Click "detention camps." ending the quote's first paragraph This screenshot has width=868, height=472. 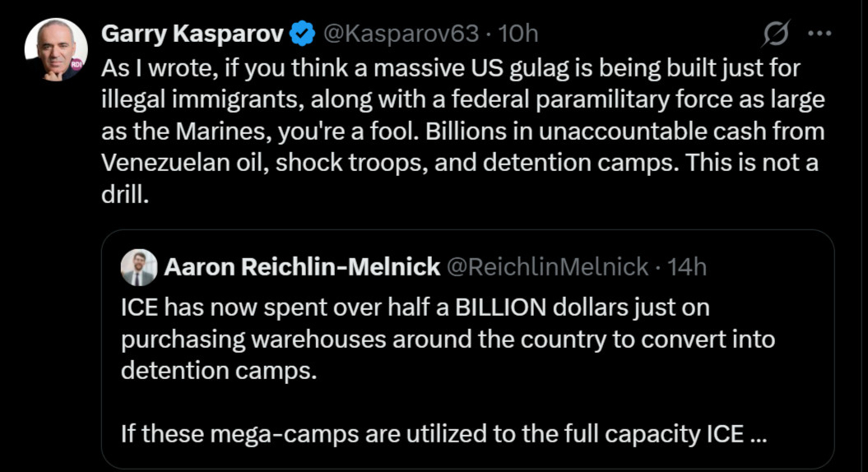pyautogui.click(x=218, y=370)
